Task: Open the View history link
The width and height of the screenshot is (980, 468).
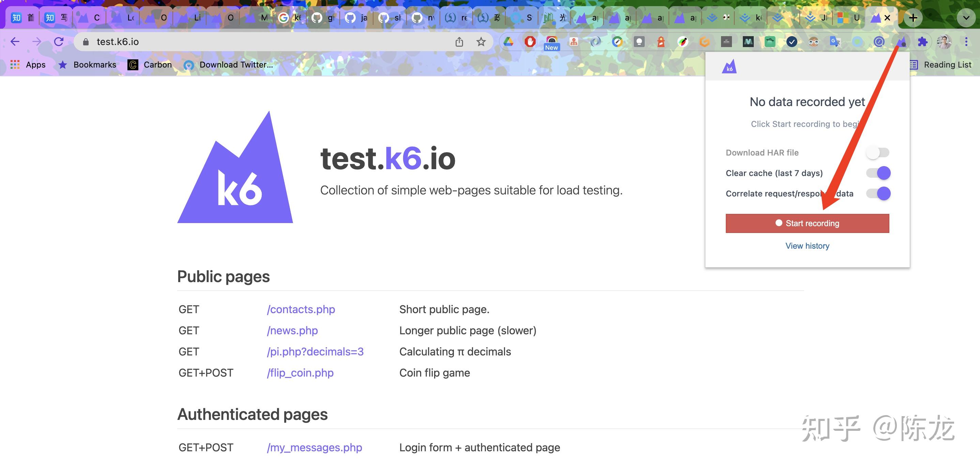Action: [807, 246]
